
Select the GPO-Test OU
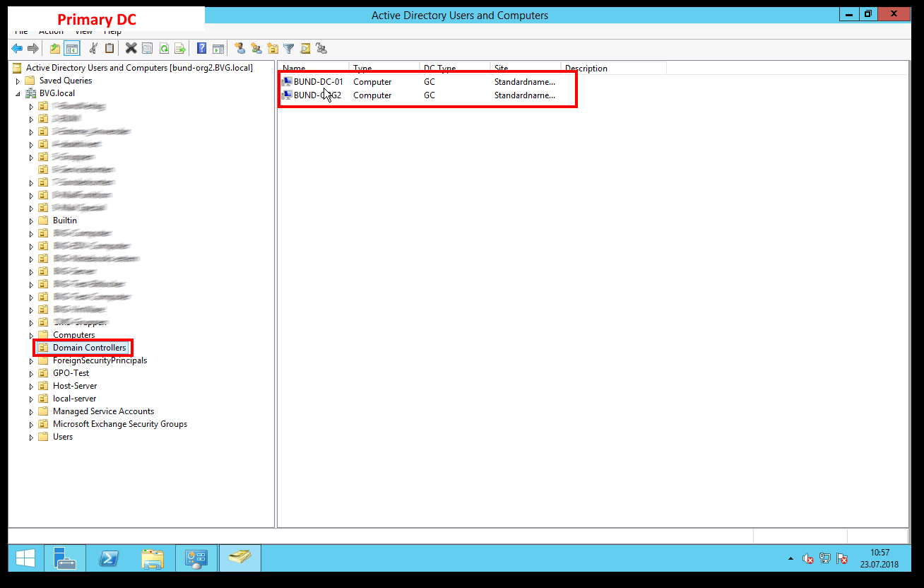[x=71, y=373]
